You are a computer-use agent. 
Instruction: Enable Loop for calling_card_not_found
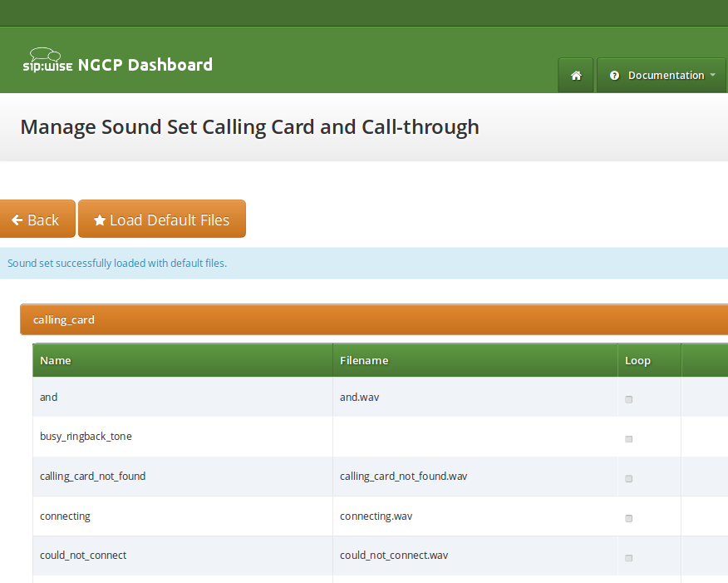click(628, 479)
